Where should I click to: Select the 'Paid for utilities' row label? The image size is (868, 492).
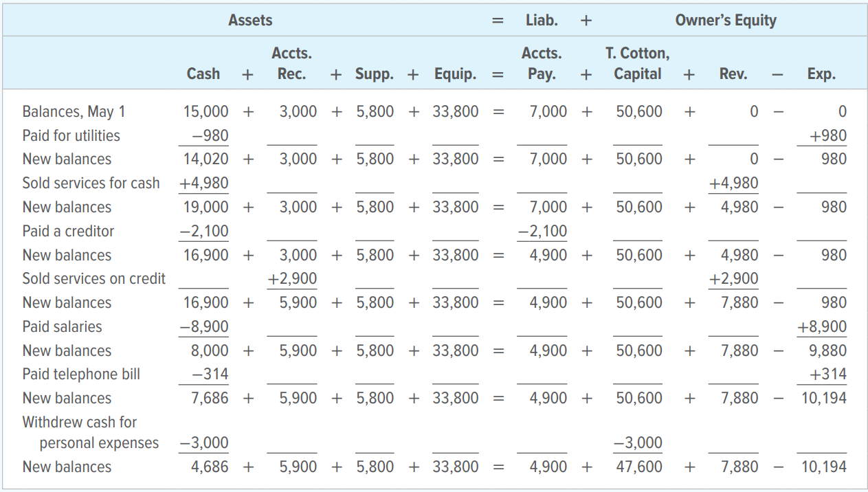(x=71, y=135)
